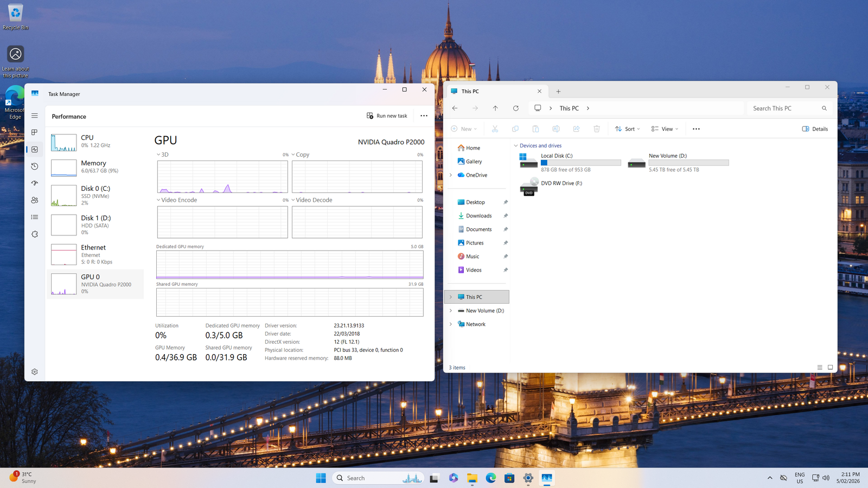Open the Sort dropdown in File Explorer
This screenshot has width=868, height=488.
point(628,129)
